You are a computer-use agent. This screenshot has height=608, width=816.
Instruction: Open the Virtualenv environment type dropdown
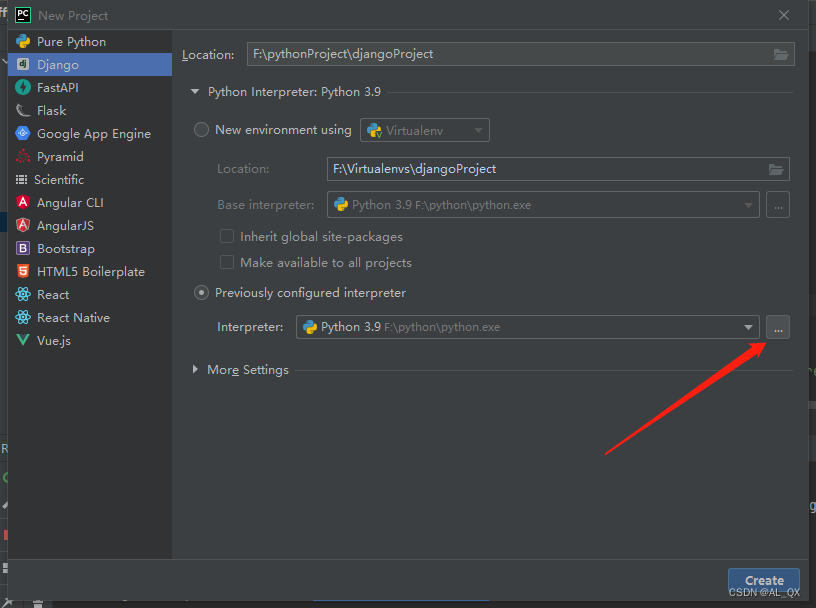[x=425, y=130]
